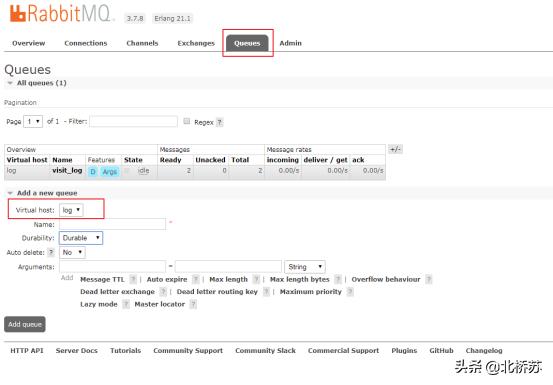Focus the Arguments key field
The height and width of the screenshot is (385, 553).
(113, 267)
